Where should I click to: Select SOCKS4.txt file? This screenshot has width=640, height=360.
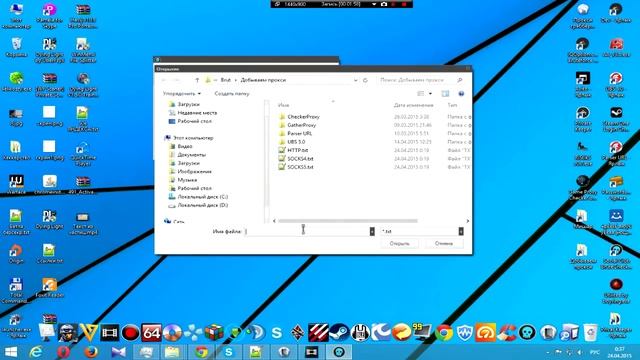[x=300, y=159]
